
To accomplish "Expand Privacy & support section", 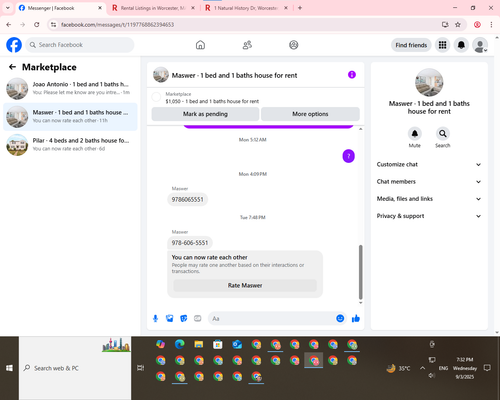I will pyautogui.click(x=429, y=216).
